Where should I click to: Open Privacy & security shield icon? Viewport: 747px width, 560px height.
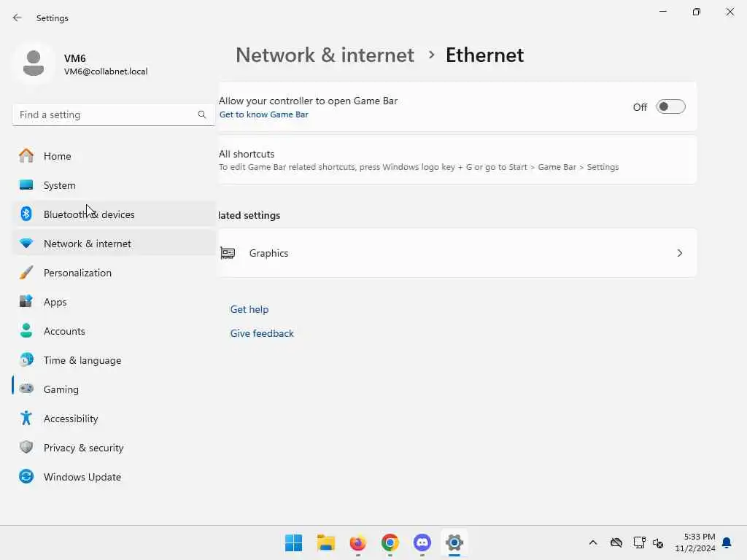point(26,448)
